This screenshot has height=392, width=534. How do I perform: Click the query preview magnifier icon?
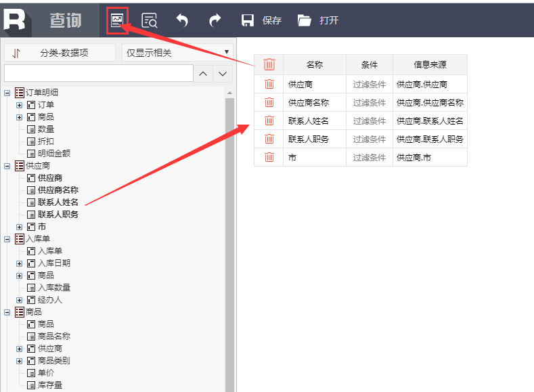[x=149, y=20]
